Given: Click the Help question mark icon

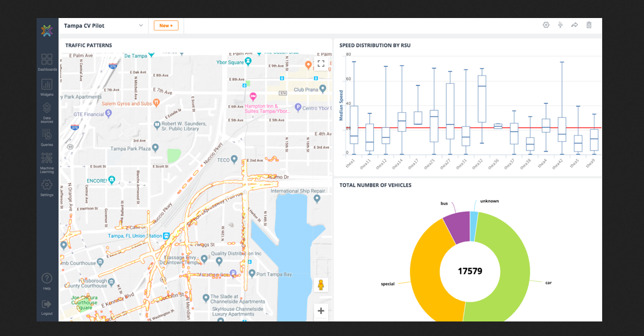Looking at the screenshot, I should (x=47, y=280).
